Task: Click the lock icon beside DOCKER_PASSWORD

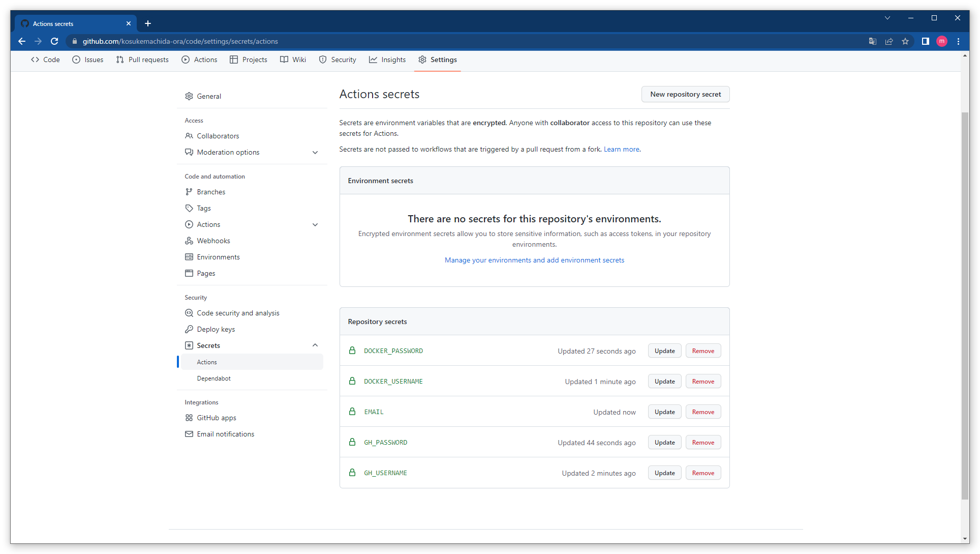Action: click(352, 351)
